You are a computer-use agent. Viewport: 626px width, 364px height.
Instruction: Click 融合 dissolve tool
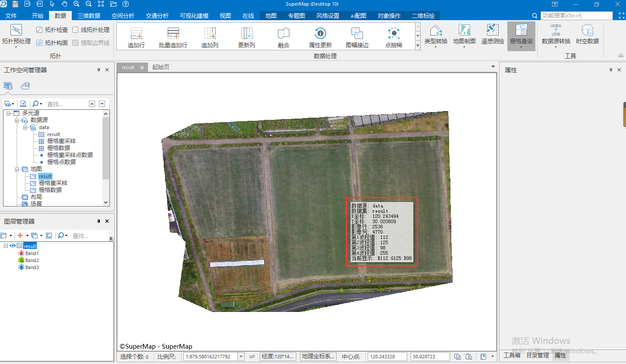284,37
